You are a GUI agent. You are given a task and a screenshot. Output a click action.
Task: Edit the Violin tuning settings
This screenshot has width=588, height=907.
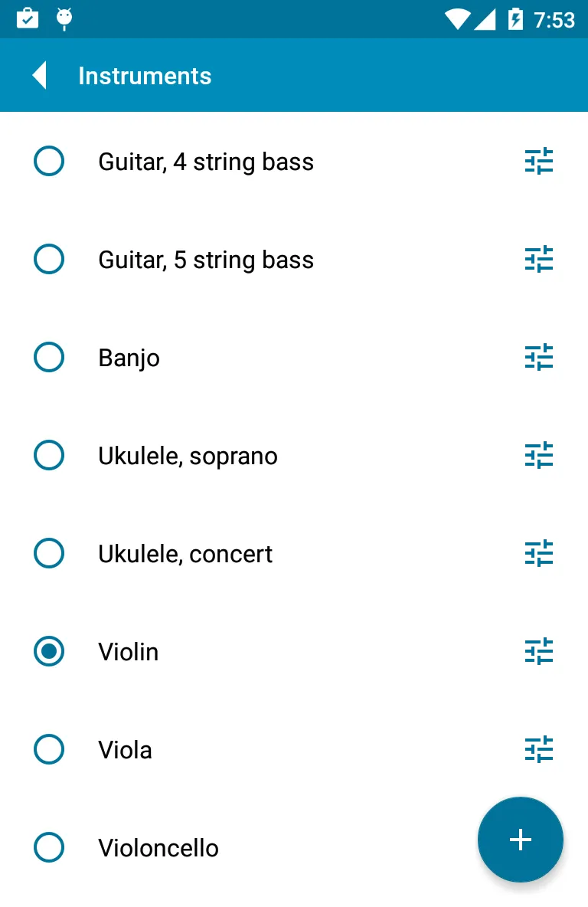(539, 651)
